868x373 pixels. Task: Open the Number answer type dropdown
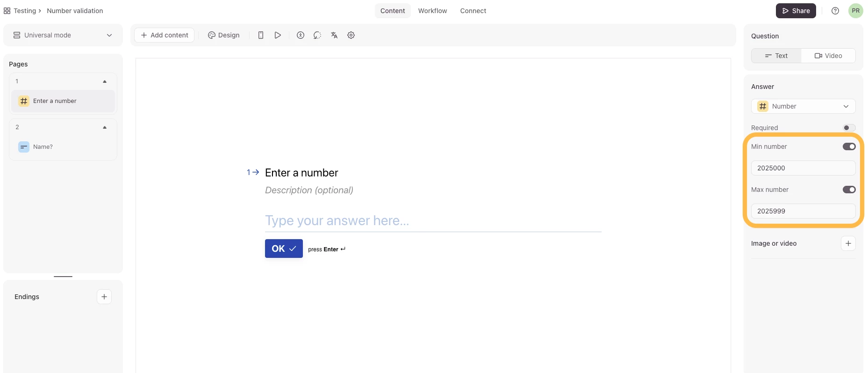[x=803, y=106]
